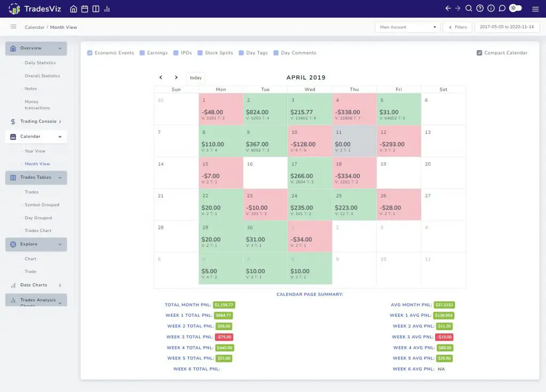The width and height of the screenshot is (546, 392).
Task: Uncheck the Economic Events checkbox
Action: [91, 53]
